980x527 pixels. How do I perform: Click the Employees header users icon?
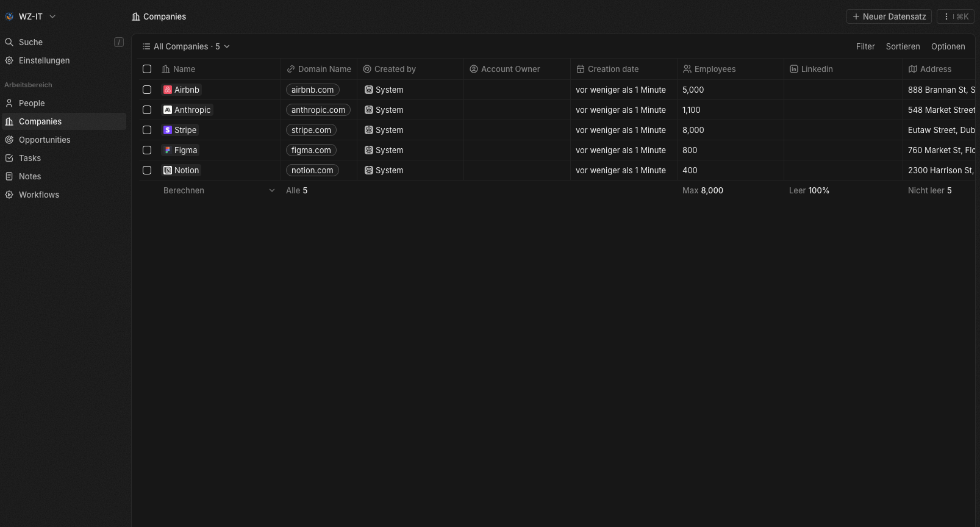687,69
